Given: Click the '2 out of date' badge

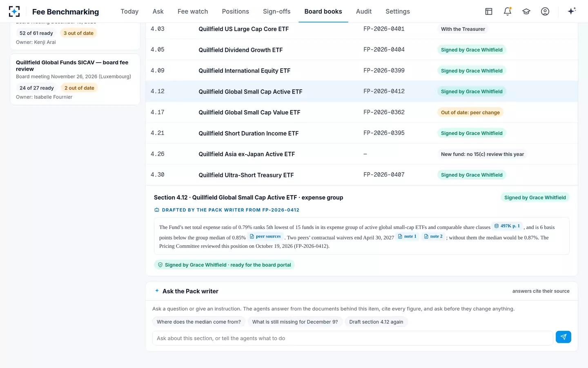Looking at the screenshot, I should pos(79,88).
